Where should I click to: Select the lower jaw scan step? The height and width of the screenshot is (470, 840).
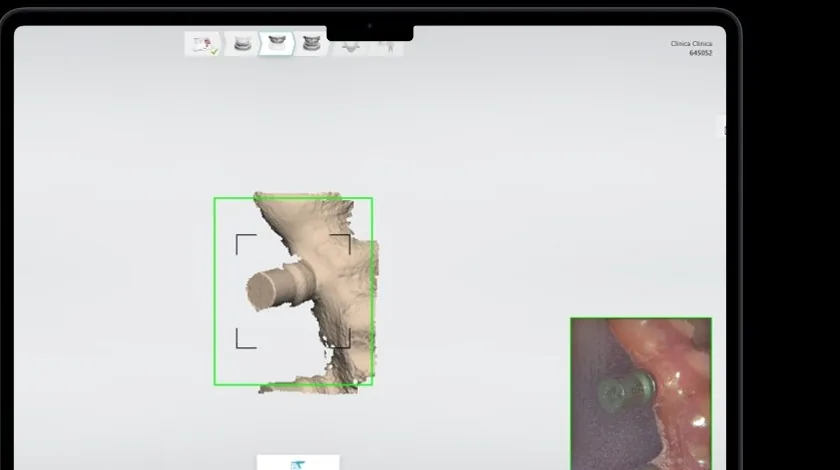click(x=242, y=44)
